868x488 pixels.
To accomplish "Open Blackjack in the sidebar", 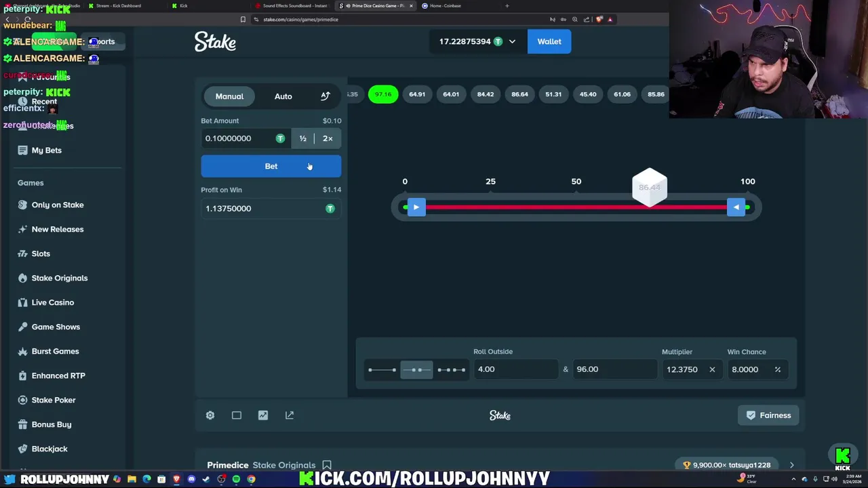I will point(50,449).
